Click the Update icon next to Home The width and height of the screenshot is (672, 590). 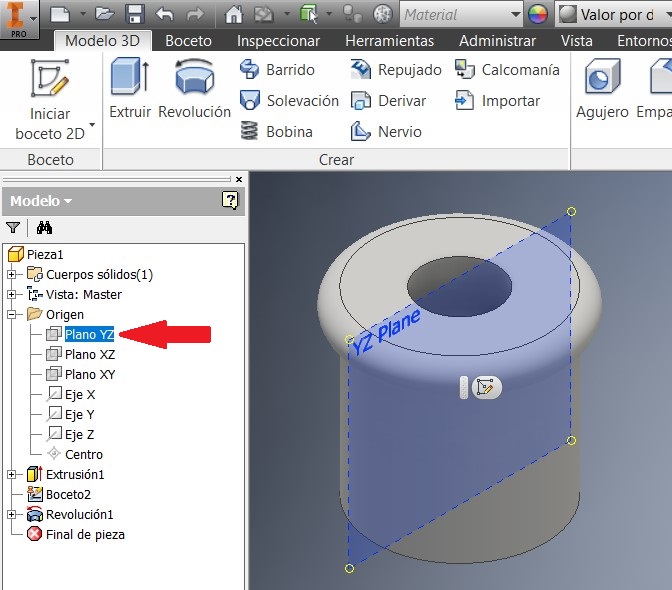click(264, 15)
